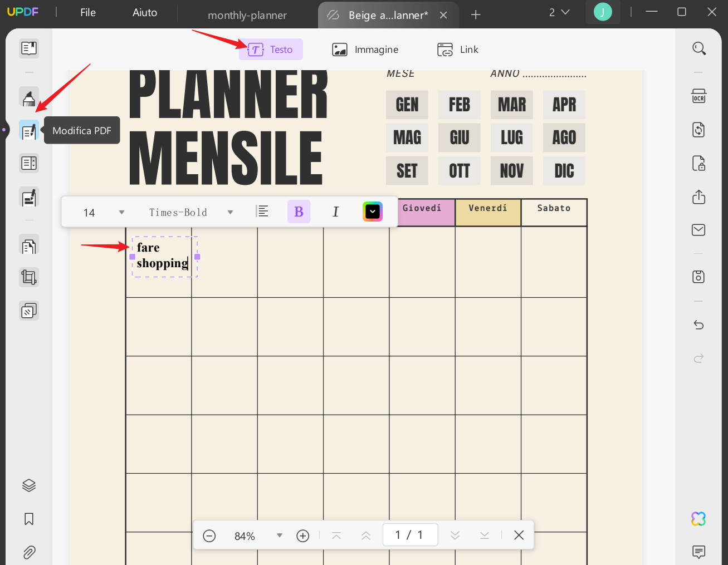Click the save as other icon

coord(699,277)
